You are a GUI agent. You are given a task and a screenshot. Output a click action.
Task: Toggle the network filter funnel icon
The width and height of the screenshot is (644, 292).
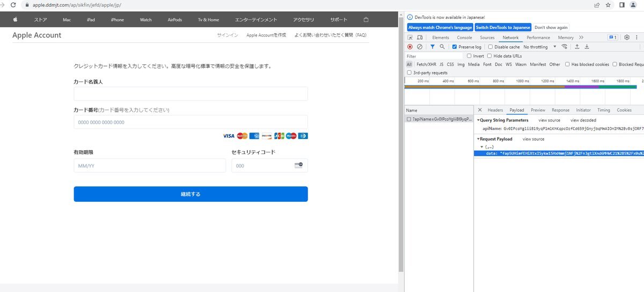pyautogui.click(x=433, y=47)
